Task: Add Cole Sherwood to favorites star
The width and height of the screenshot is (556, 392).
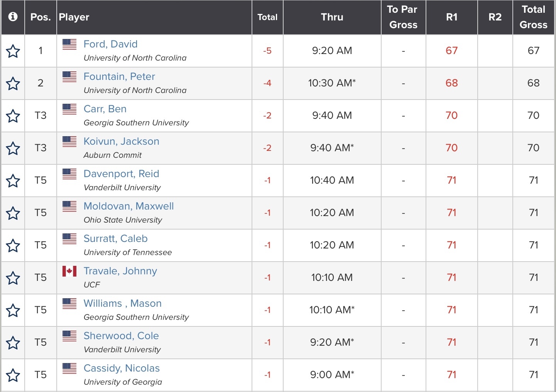Action: (x=13, y=343)
